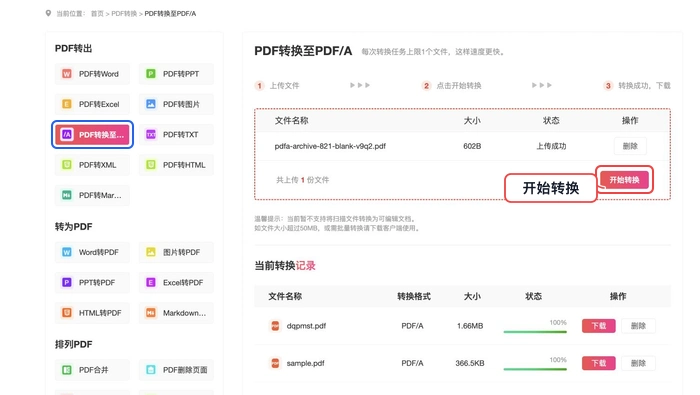Click step 2 点击开始转换 label
The width and height of the screenshot is (700, 395).
pos(458,86)
